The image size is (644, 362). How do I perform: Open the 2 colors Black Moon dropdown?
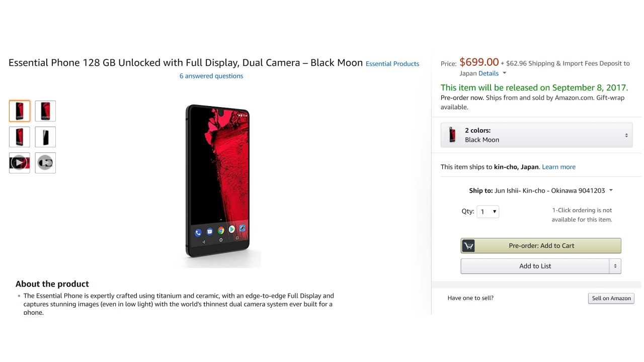point(536,135)
